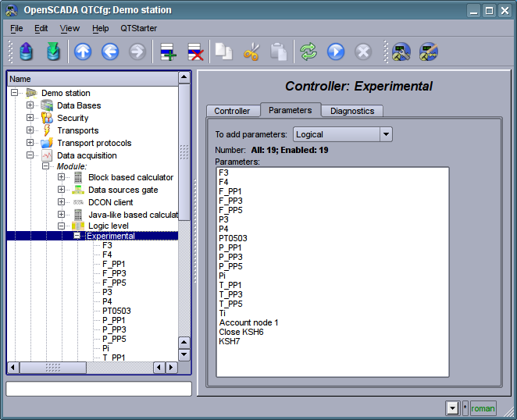Select 'Java-like based calculator' tree item
Image resolution: width=517 pixels, height=420 pixels.
click(x=134, y=215)
